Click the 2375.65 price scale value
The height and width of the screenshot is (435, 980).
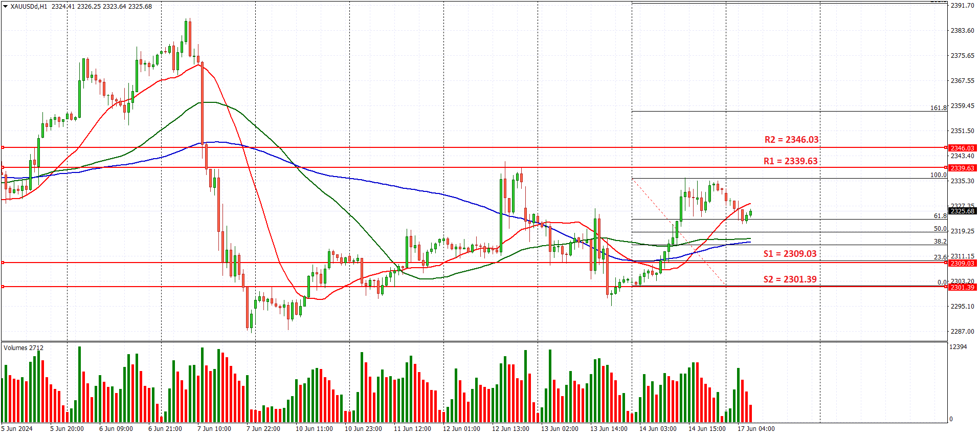tap(962, 56)
